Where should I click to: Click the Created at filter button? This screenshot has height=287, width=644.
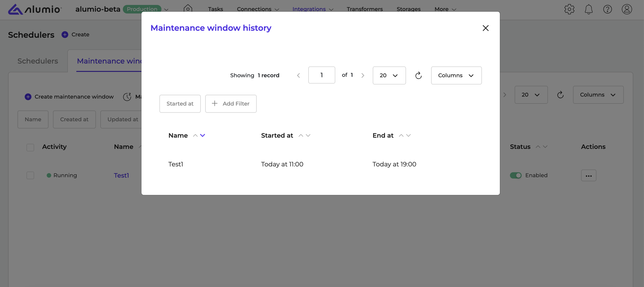[74, 119]
